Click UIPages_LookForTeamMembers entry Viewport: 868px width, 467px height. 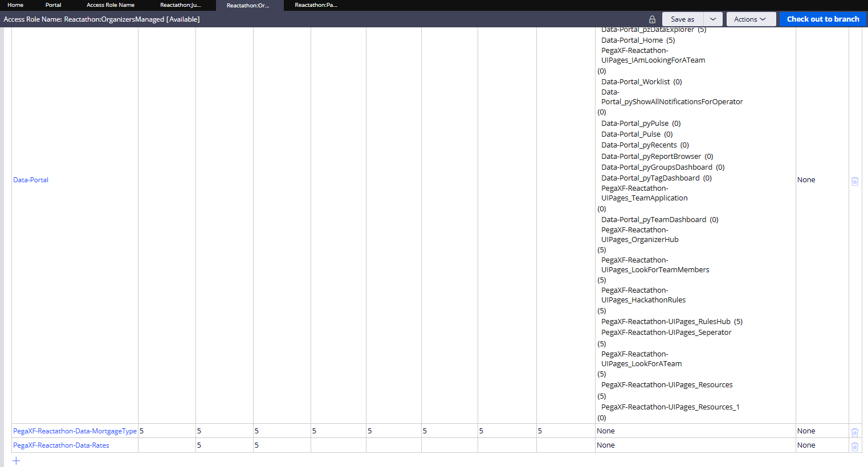[655, 270]
